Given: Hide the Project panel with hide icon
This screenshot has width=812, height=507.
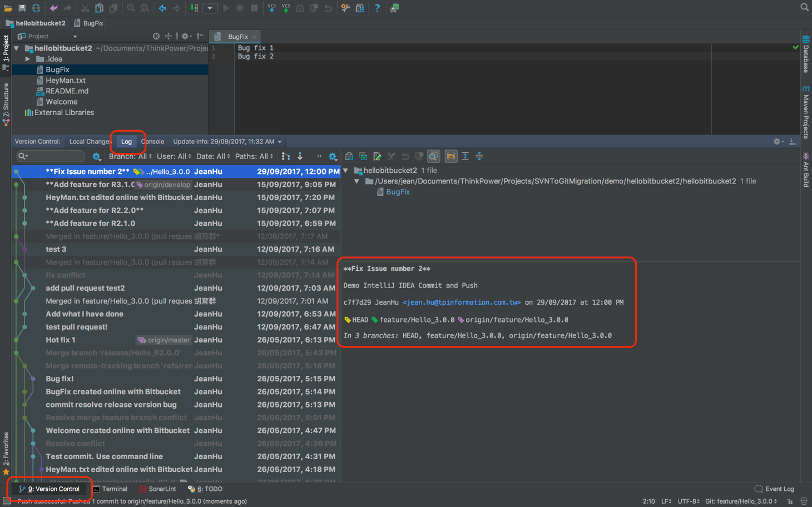Looking at the screenshot, I should [201, 36].
